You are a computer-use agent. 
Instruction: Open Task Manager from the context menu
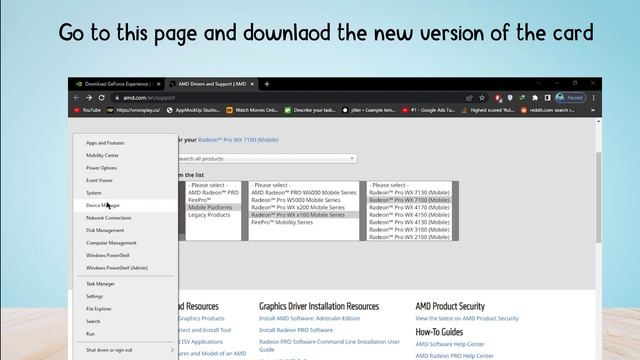pos(126,284)
